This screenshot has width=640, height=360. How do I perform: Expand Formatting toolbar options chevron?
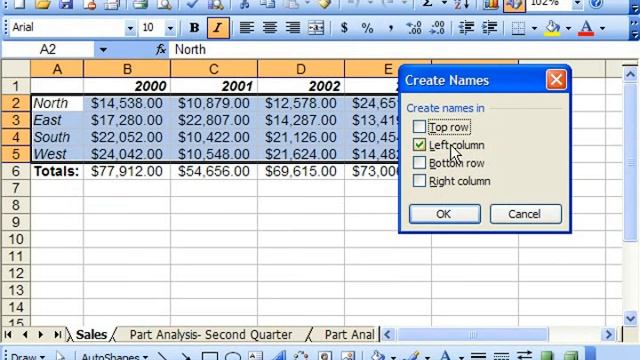pyautogui.click(x=634, y=29)
